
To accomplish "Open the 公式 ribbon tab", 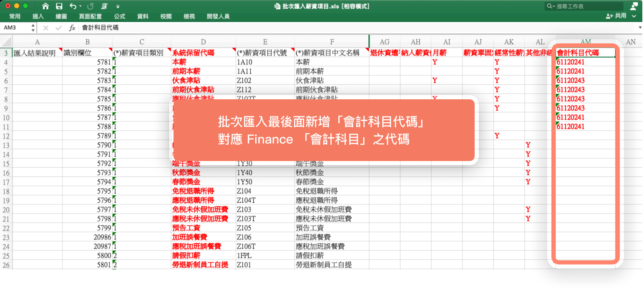I will [119, 17].
